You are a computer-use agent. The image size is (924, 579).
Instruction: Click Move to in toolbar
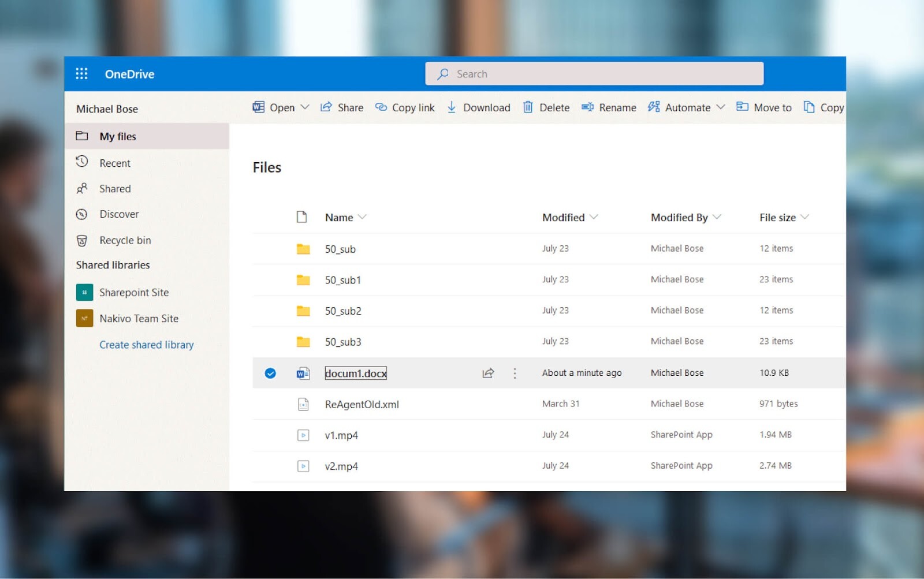763,107
